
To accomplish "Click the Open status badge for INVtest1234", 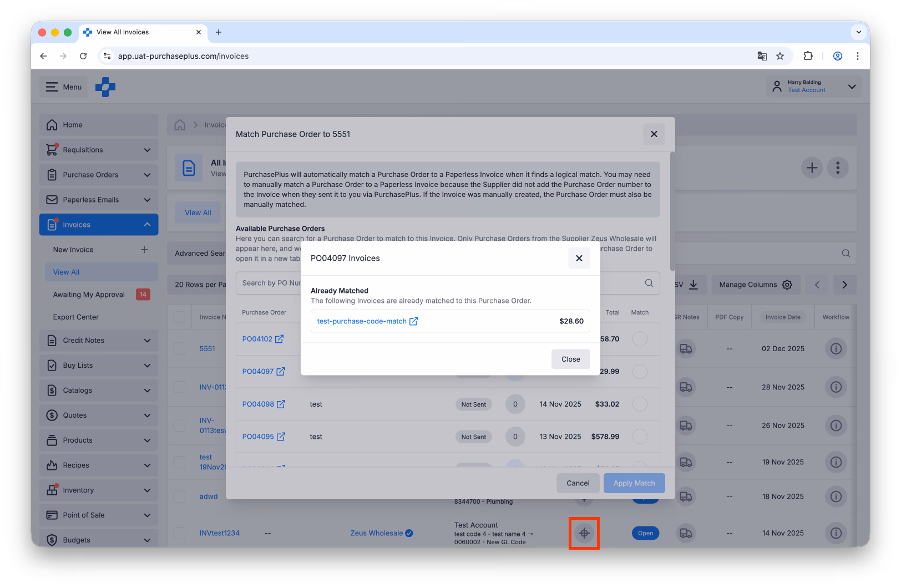I will pyautogui.click(x=645, y=533).
